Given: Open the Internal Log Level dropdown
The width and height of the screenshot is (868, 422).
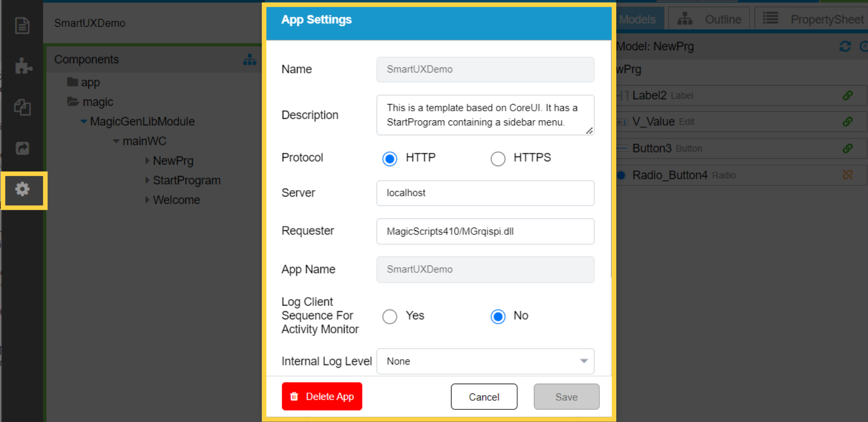Looking at the screenshot, I should (485, 361).
